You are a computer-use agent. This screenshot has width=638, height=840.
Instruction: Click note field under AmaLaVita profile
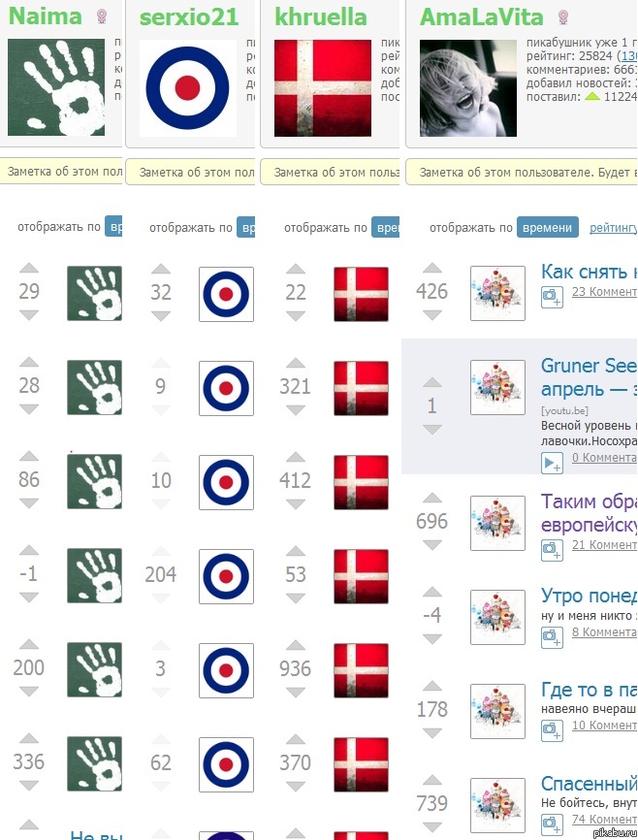click(522, 172)
